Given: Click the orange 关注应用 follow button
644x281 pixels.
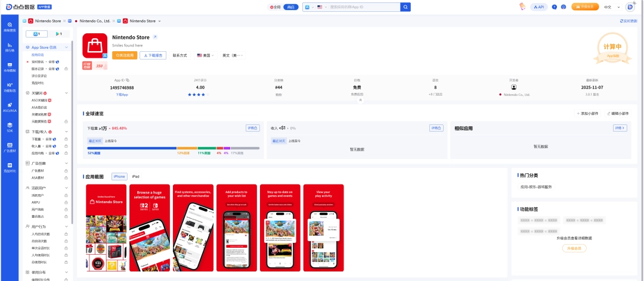Looking at the screenshot, I should coord(125,55).
